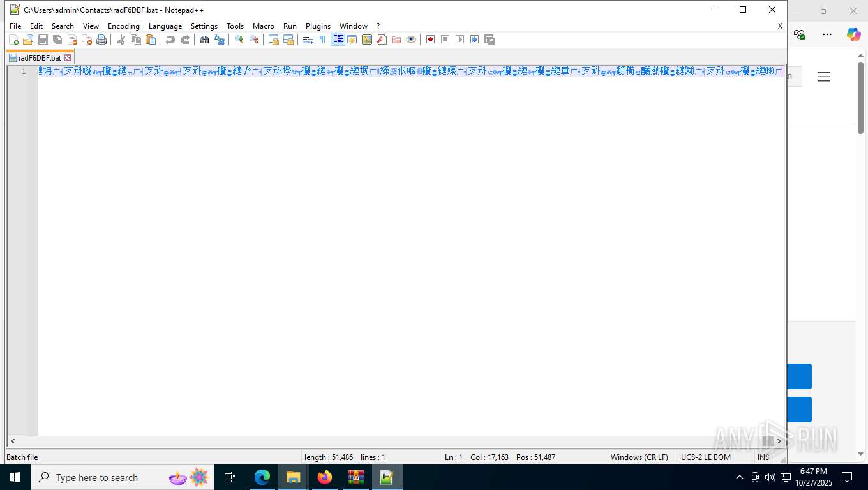The width and height of the screenshot is (868, 490).
Task: Save the current recorded macro icon
Action: [x=490, y=40]
